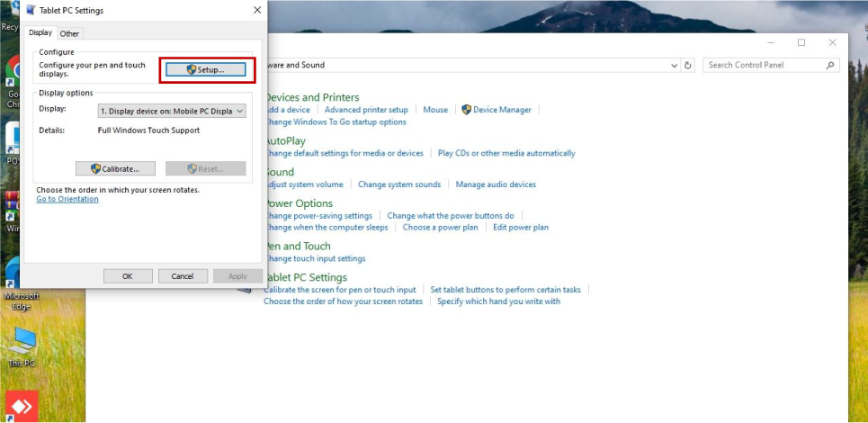The image size is (868, 423).
Task: Switch to the Other tab
Action: [69, 33]
